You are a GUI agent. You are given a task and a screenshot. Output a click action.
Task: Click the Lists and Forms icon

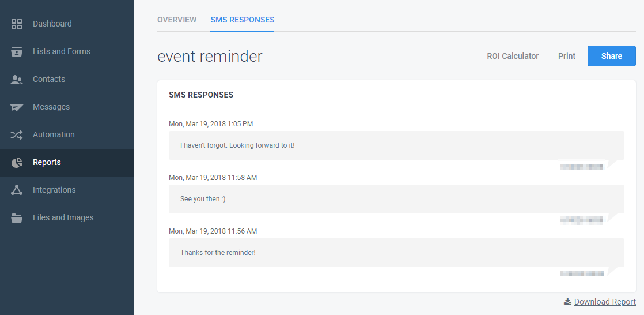click(17, 52)
